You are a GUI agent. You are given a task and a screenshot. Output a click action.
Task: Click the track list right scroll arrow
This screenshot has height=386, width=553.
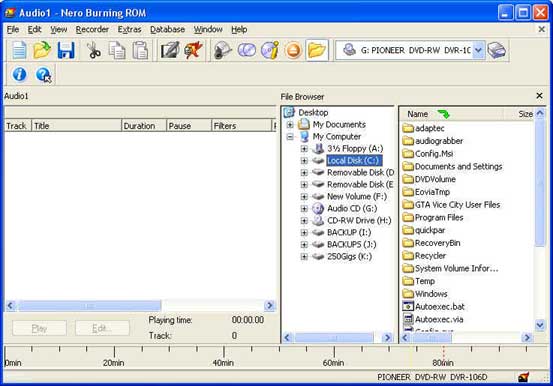(270, 305)
